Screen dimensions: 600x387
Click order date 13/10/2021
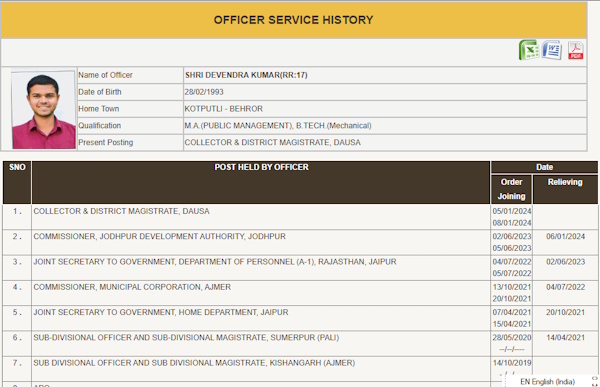(512, 287)
